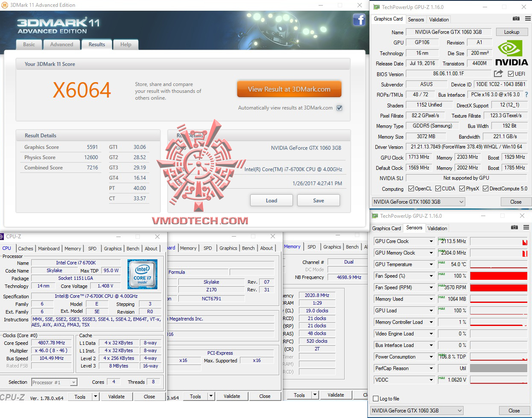532x418 pixels.
Task: Click the GPU-Z title bar icon in top window
Action: pos(376,7)
